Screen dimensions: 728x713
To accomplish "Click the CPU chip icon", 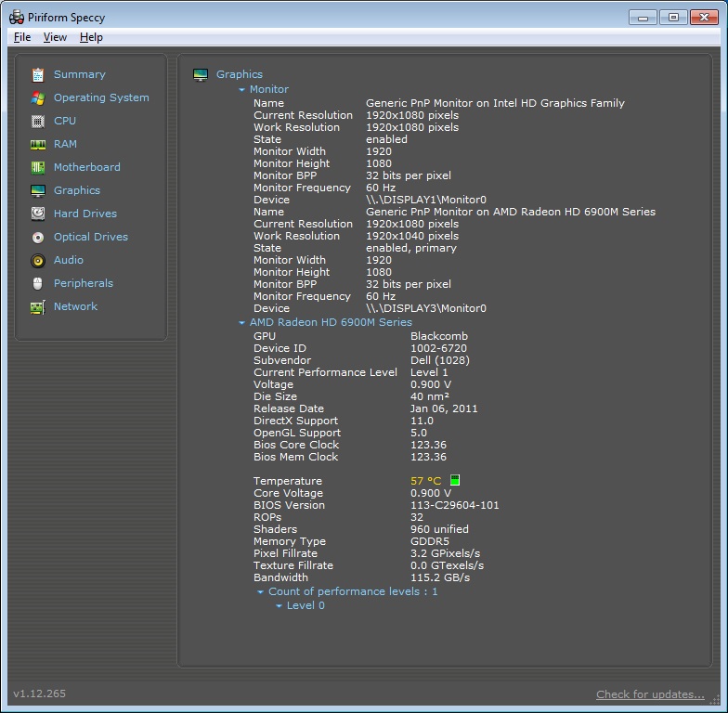I will [38, 121].
